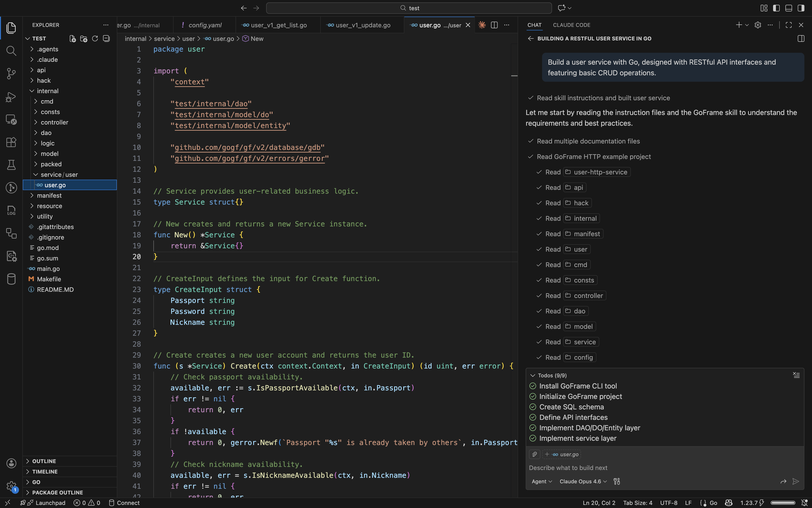Start a new chat with plus icon
The image size is (812, 508).
[x=739, y=25]
